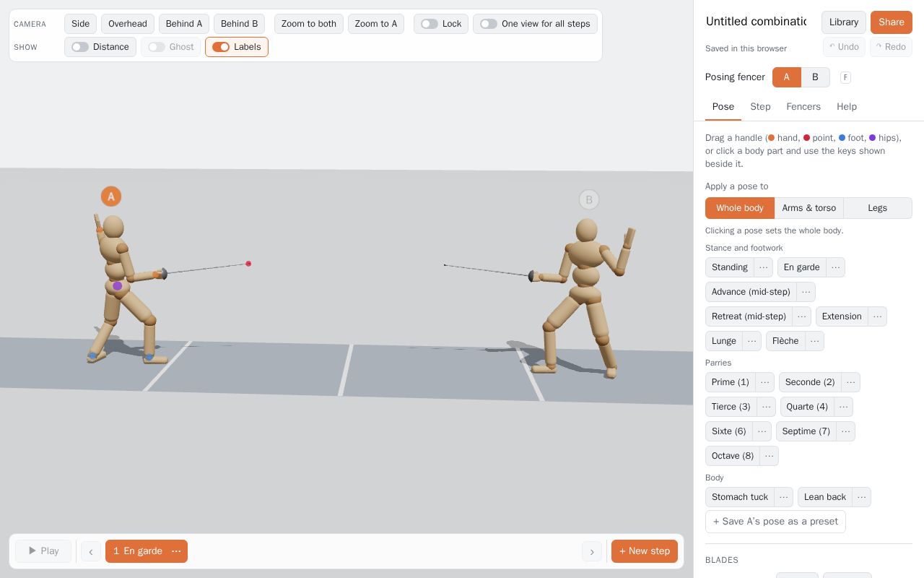Image resolution: width=924 pixels, height=578 pixels.
Task: Set camera to Behind A
Action: tap(184, 24)
